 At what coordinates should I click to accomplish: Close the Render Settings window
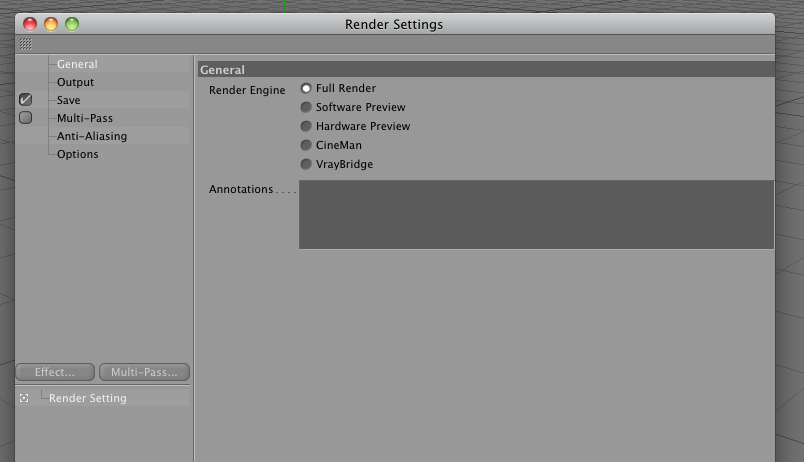pyautogui.click(x=30, y=24)
